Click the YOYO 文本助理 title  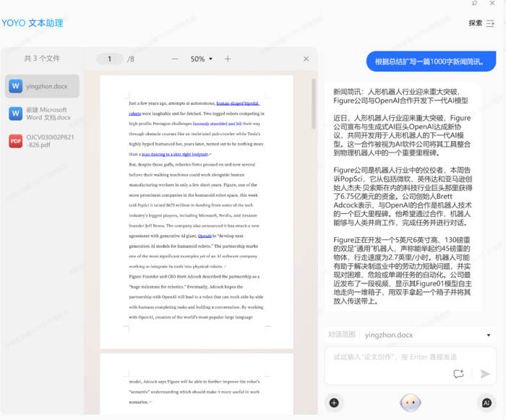click(x=33, y=23)
